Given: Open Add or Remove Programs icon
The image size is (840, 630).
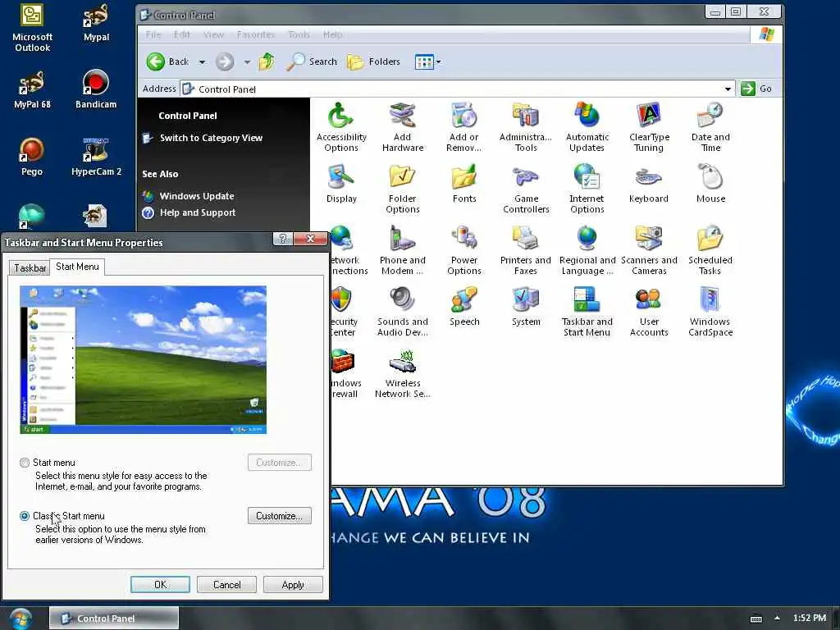Looking at the screenshot, I should coord(464,127).
